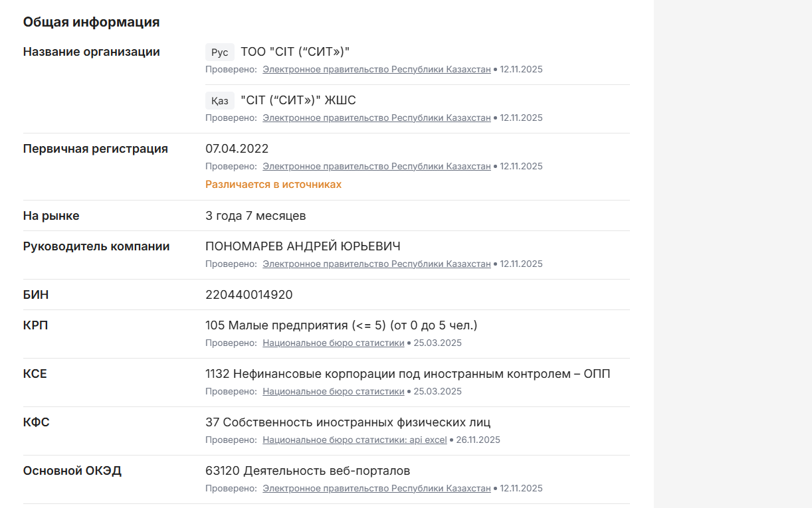Select ОКЭД value 63120 Деятельность веб-порталов
The height and width of the screenshot is (508, 812).
coord(307,470)
